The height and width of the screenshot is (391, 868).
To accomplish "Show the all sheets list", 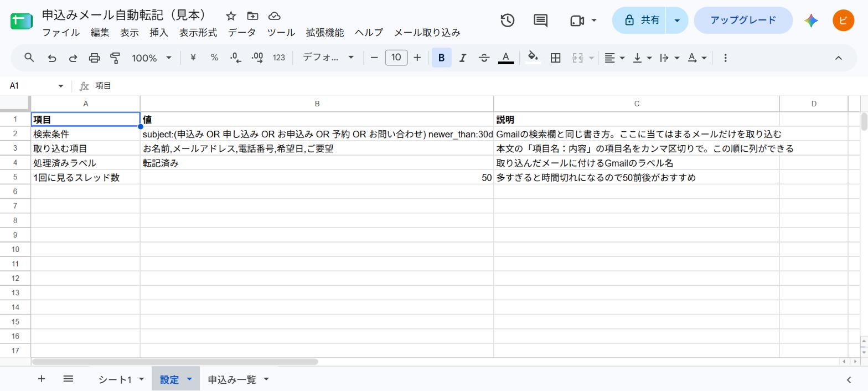I will [x=68, y=379].
